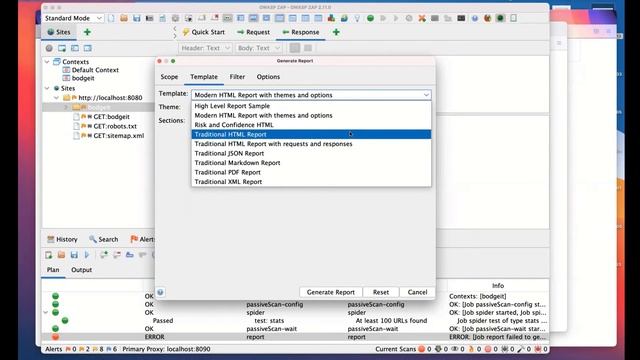Click the ERROR text on report row
This screenshot has width=640, height=360.
click(154, 337)
